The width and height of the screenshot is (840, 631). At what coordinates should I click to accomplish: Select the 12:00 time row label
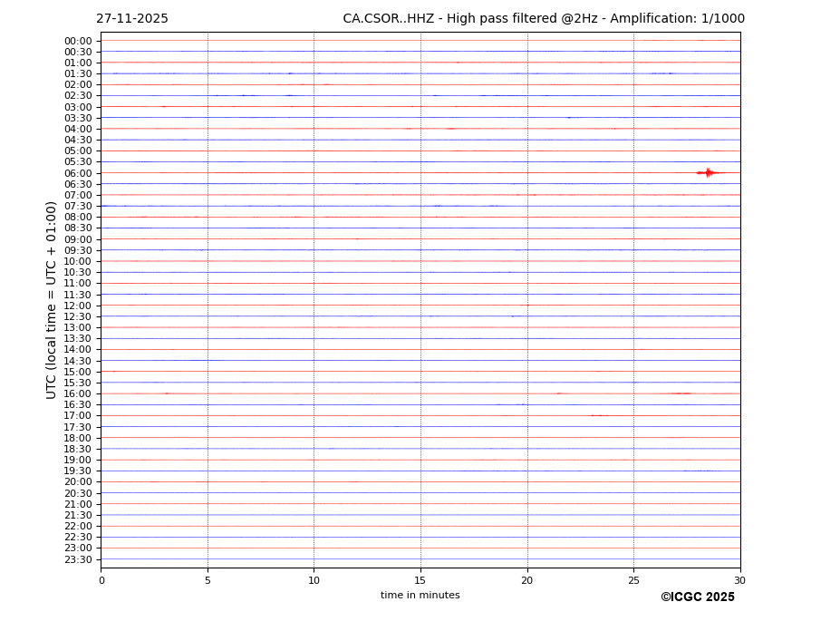tap(78, 306)
